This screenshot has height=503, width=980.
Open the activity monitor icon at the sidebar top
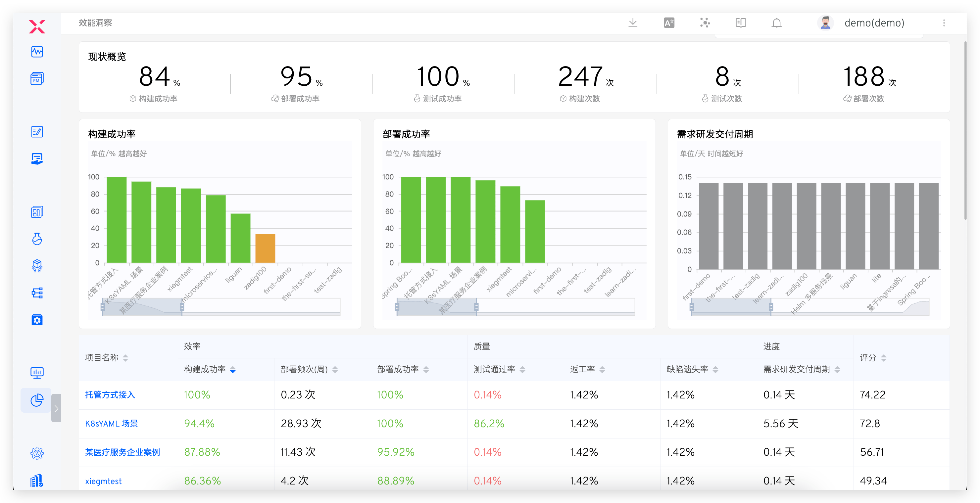(x=37, y=52)
